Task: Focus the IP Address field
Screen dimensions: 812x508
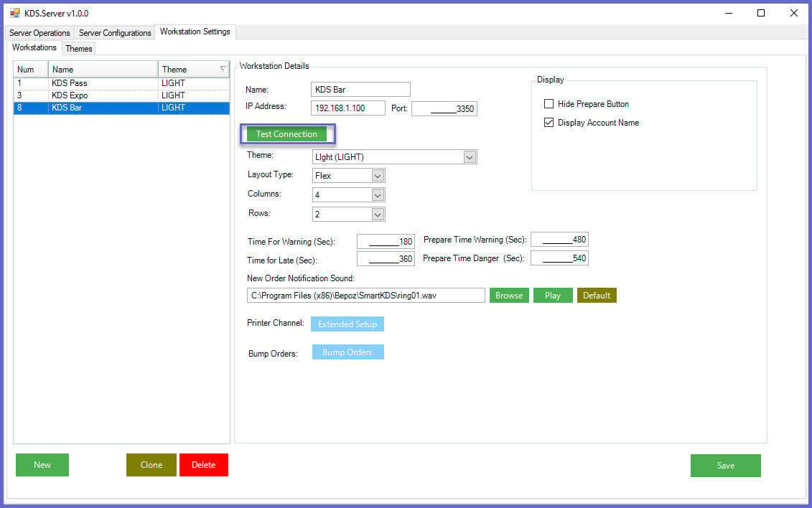Action: tap(348, 108)
